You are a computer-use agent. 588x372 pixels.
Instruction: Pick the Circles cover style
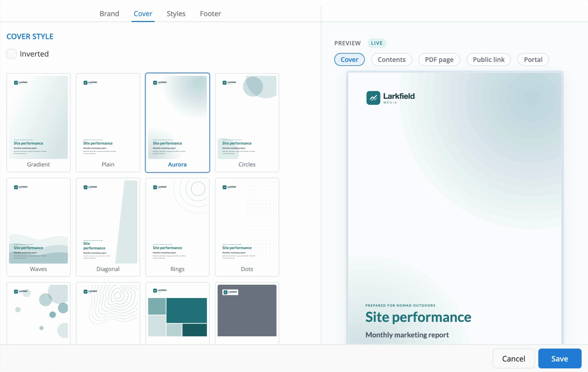[247, 123]
